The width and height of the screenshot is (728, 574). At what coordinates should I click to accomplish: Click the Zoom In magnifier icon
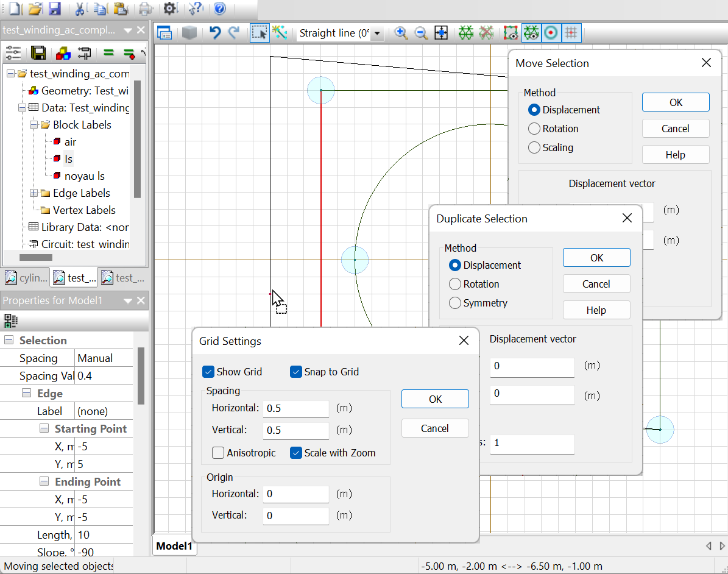click(x=401, y=33)
